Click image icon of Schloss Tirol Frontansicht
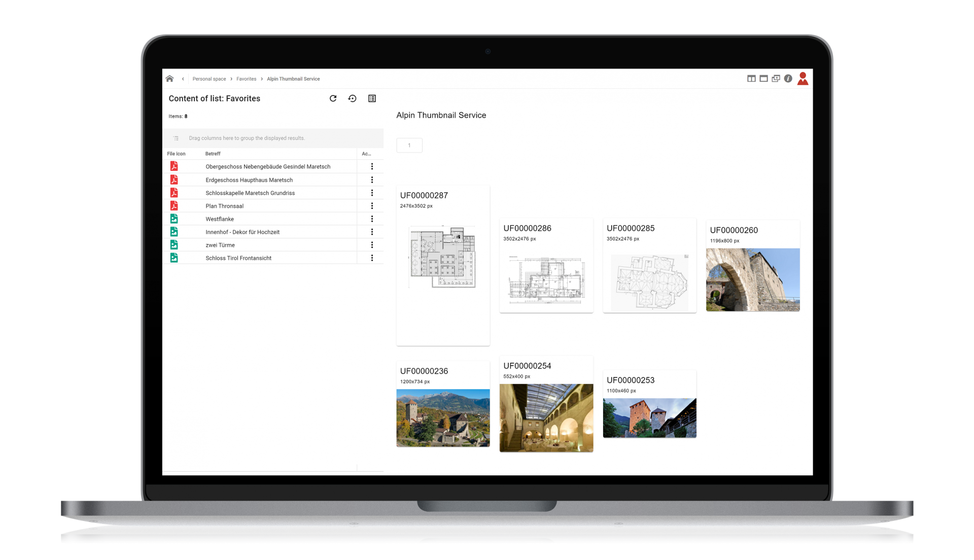The width and height of the screenshot is (974, 560). (174, 258)
